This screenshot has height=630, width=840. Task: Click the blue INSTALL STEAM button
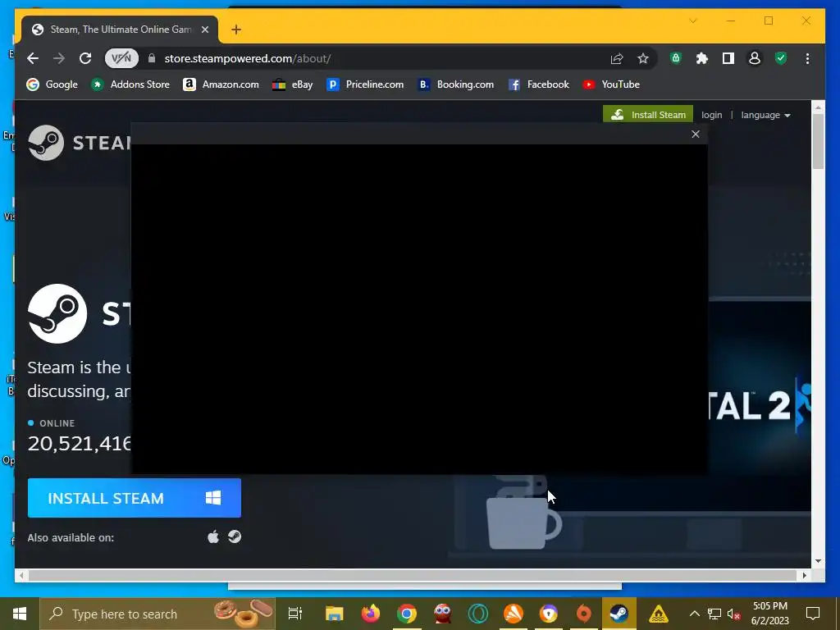pos(135,498)
